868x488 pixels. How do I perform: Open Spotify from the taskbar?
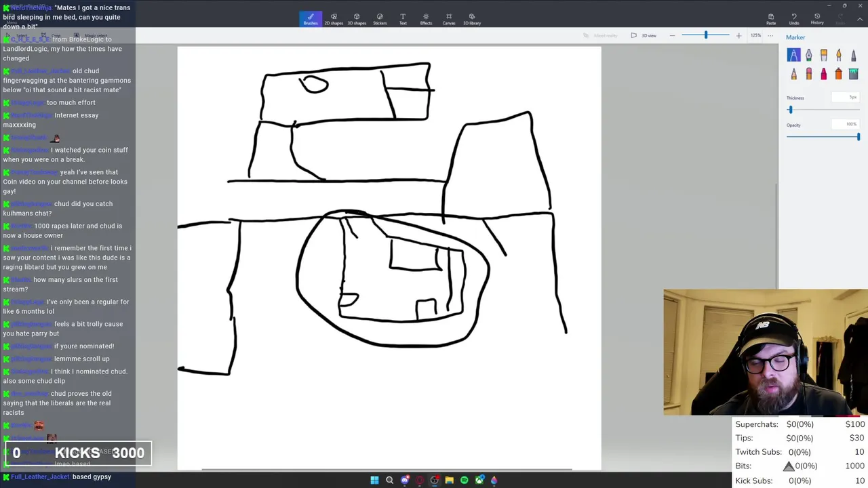(465, 481)
